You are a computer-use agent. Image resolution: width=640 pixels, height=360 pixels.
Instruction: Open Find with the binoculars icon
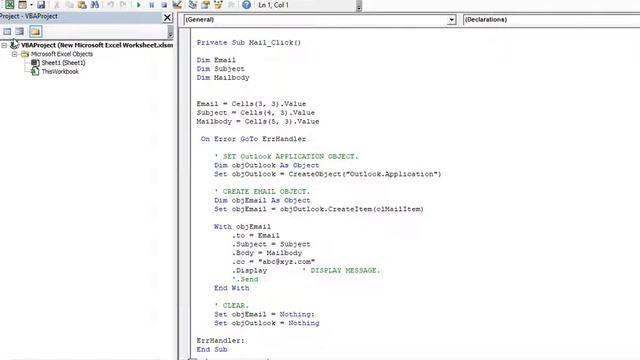(95, 5)
